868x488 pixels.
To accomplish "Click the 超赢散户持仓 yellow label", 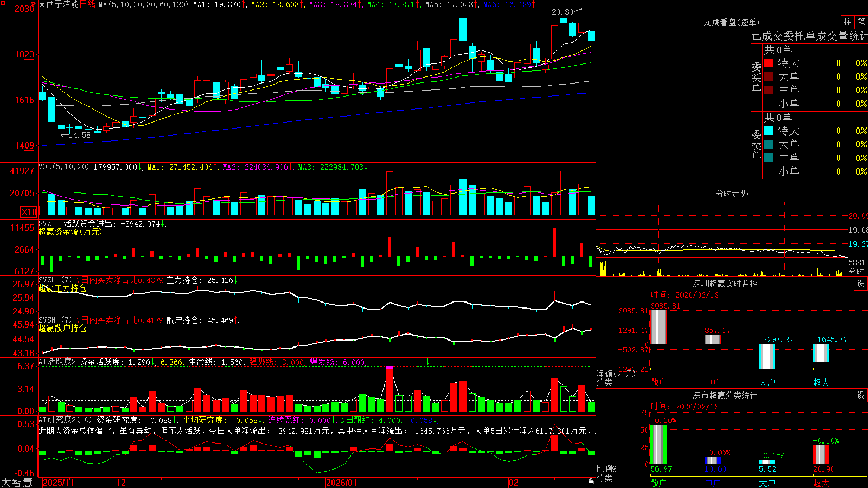I will click(62, 329).
